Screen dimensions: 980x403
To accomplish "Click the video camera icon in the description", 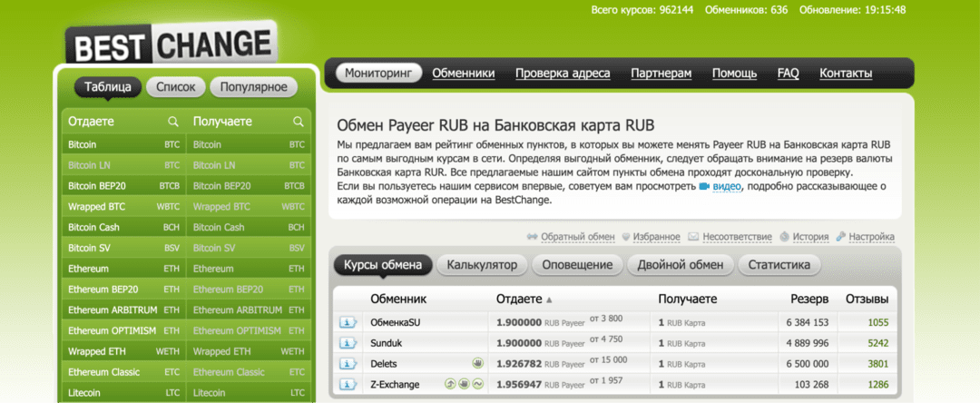I will [x=704, y=187].
